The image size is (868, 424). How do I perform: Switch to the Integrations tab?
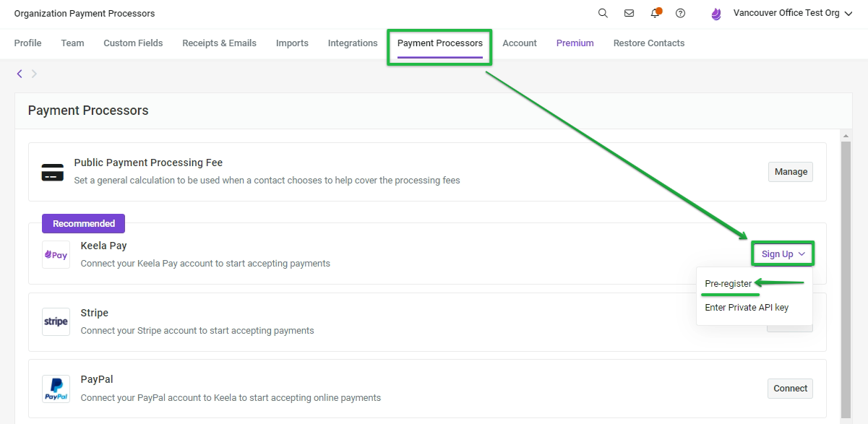353,43
